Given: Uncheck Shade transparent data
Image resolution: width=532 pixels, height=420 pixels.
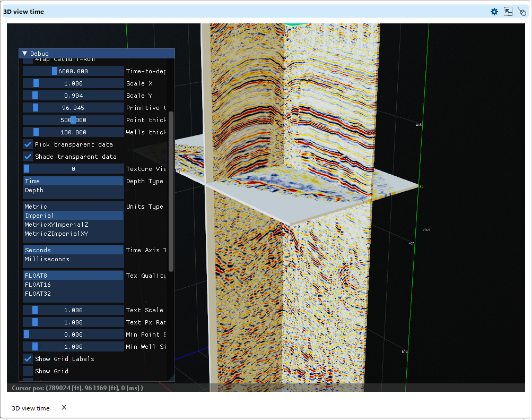Looking at the screenshot, I should coord(28,156).
